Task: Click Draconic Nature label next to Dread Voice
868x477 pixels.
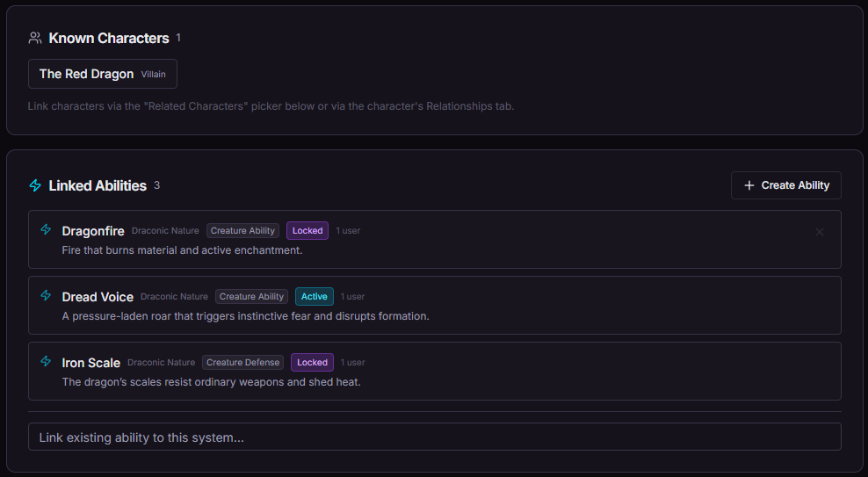Action: coord(174,297)
